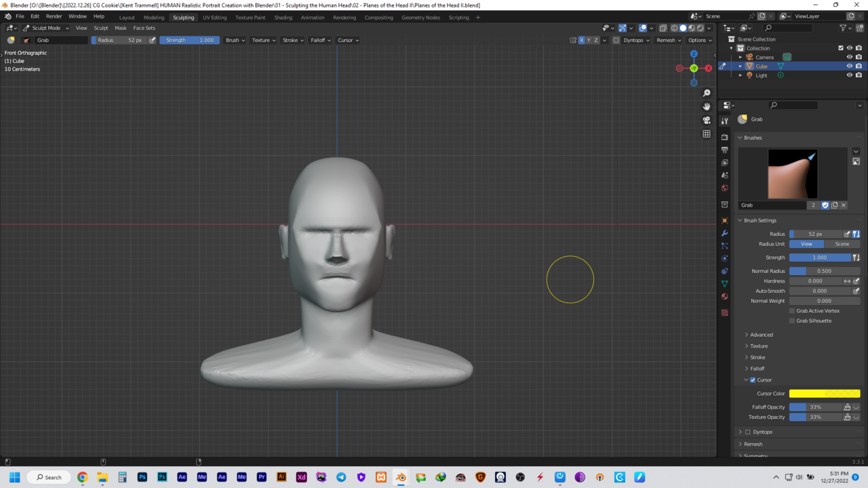The image size is (868, 488).
Task: Open the Object properties tab
Action: (725, 220)
